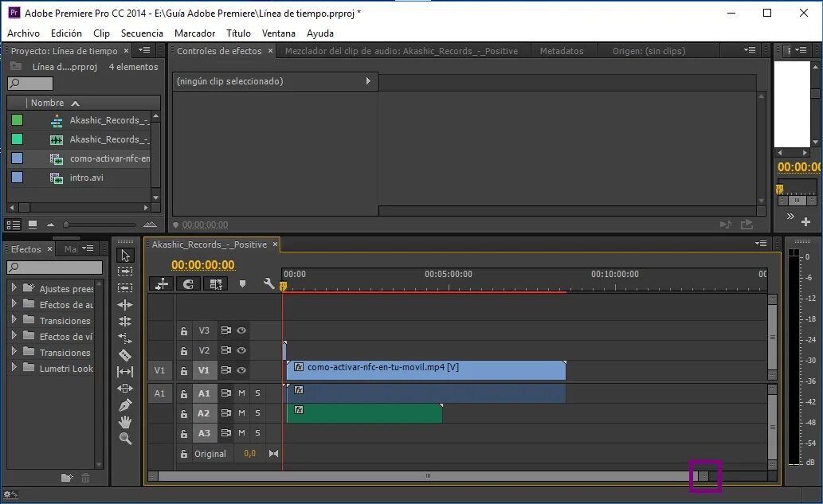Select the Pen tool
The width and height of the screenshot is (823, 504).
(125, 405)
